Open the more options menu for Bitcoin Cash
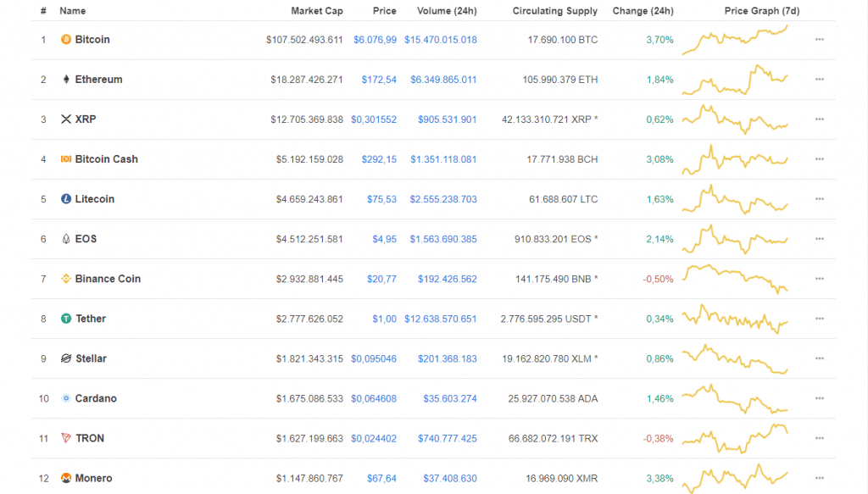Screen dimensions: 868x494 820,158
